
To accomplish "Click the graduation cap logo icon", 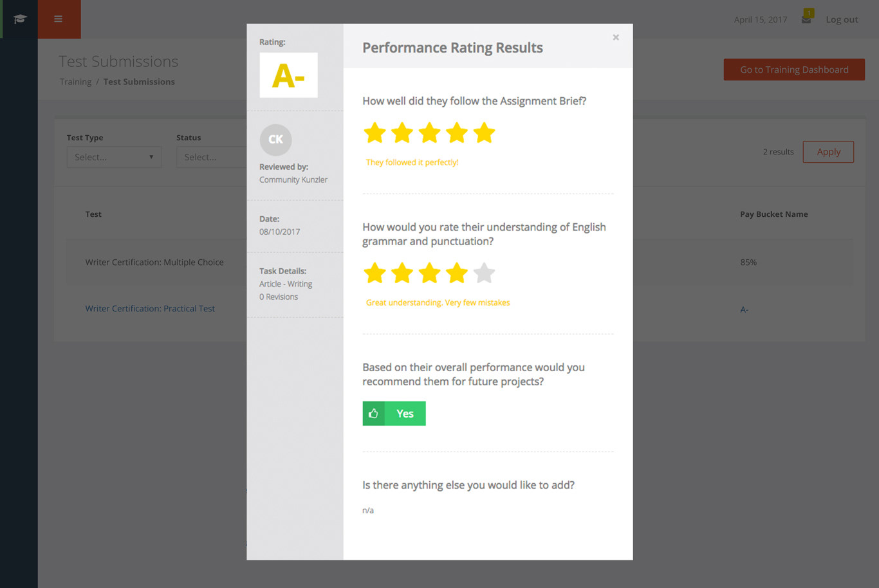I will tap(20, 19).
